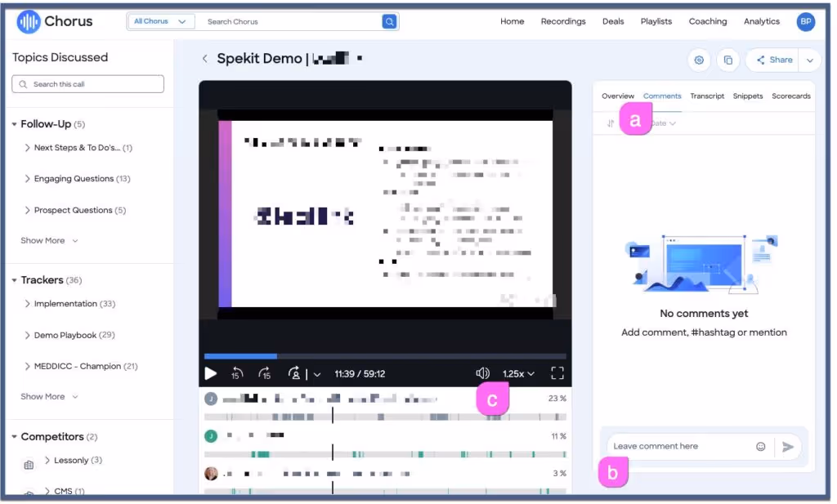Screen dimensions: 837x504
Task: Open the dropdown arrow beside skip-speaker control
Action: pos(317,375)
